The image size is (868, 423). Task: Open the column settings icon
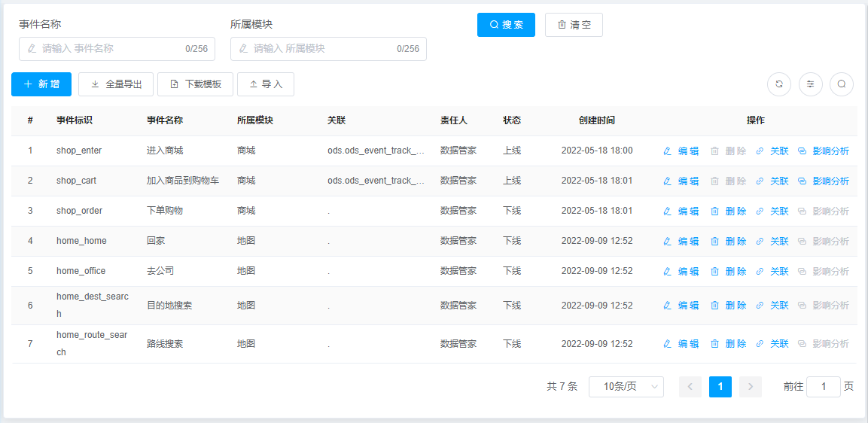pyautogui.click(x=810, y=84)
